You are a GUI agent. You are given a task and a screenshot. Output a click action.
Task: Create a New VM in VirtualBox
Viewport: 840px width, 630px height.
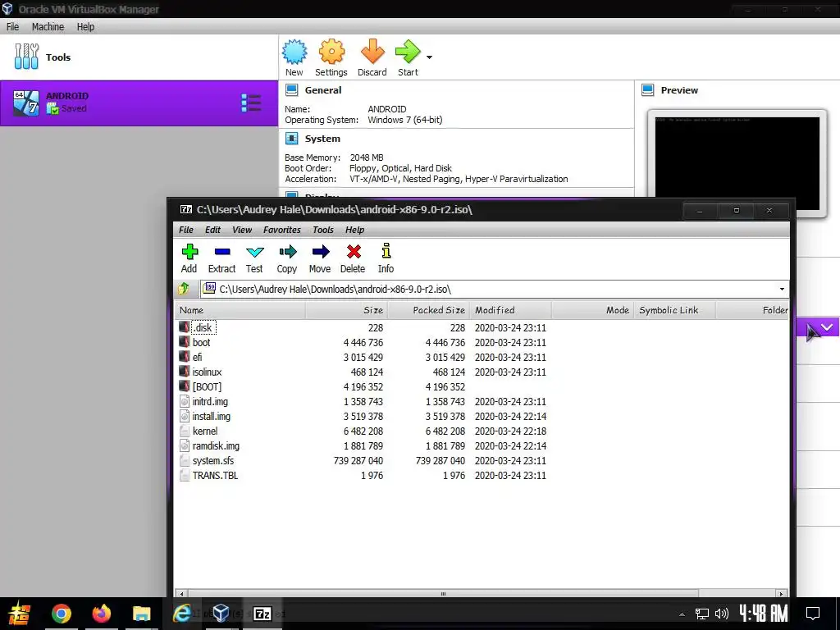click(x=294, y=57)
